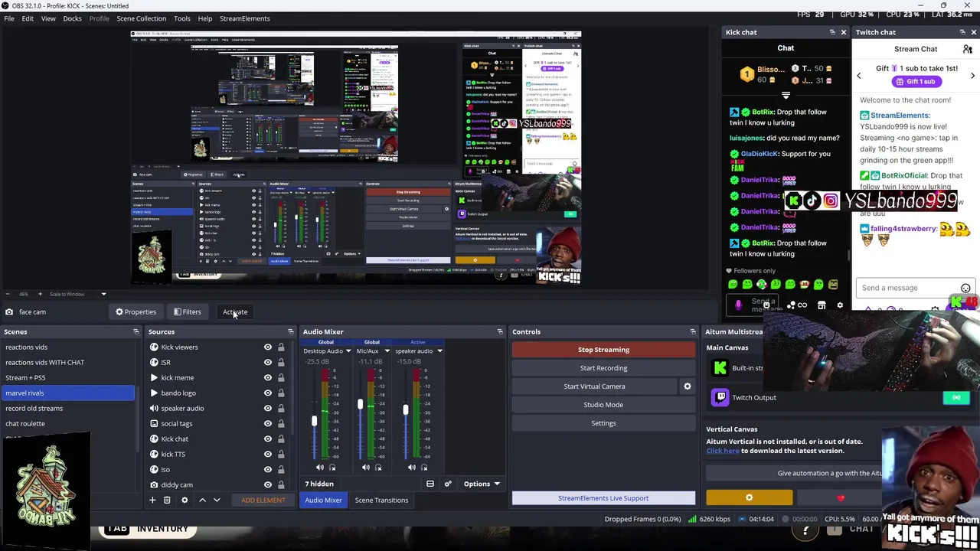Adjust the Mic/Aux volume slider
Viewport: 980px width, 551px height.
tap(360, 403)
